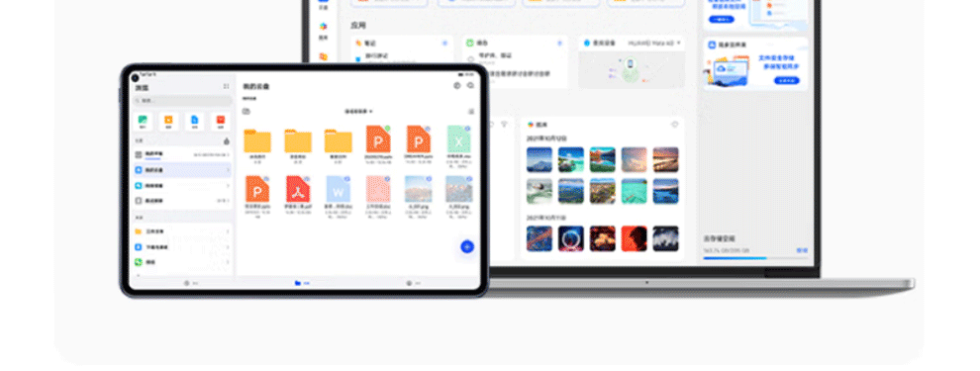
Task: Click the funnel filter icon beside gallery card
Action: click(x=505, y=125)
